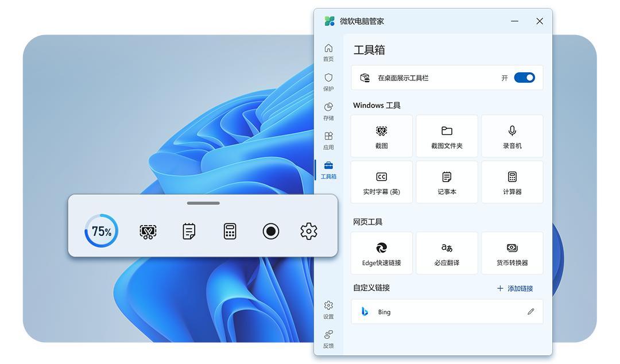620x364 pixels.
Task: Click 添加链接 to add a custom link
Action: pos(515,288)
